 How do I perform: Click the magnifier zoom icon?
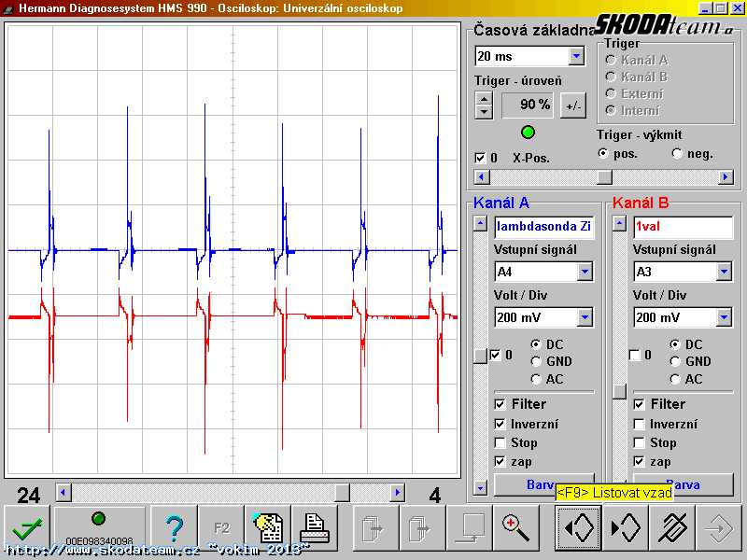(514, 528)
